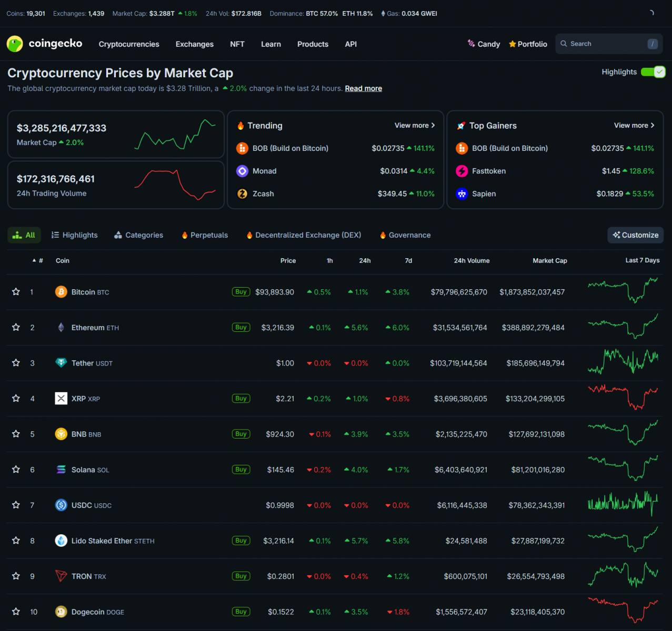Click the Solana coin icon
The image size is (672, 631).
point(61,470)
